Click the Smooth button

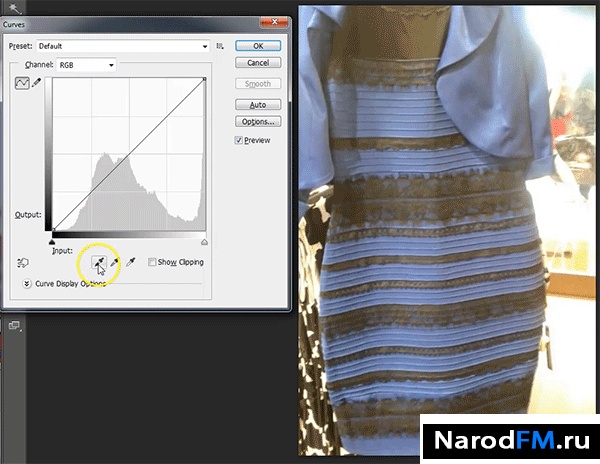[x=258, y=84]
